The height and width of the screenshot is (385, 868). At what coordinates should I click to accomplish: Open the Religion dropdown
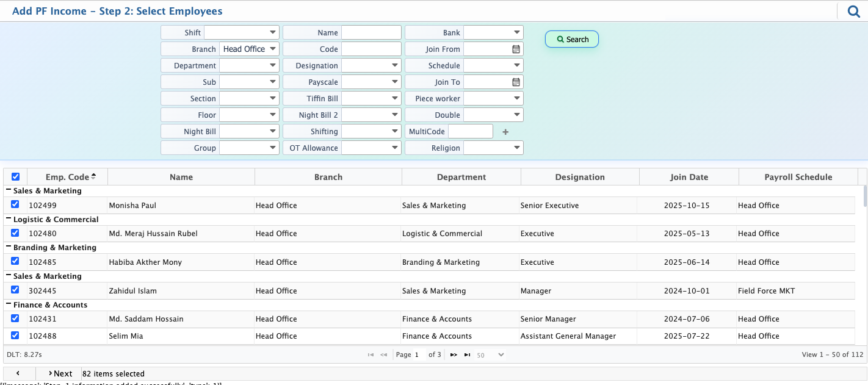493,148
